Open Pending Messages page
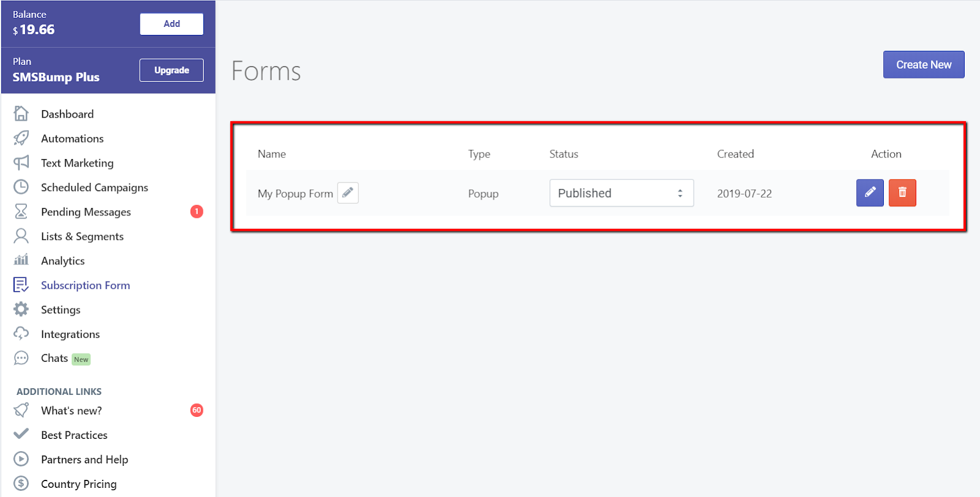This screenshot has height=497, width=980. tap(86, 212)
